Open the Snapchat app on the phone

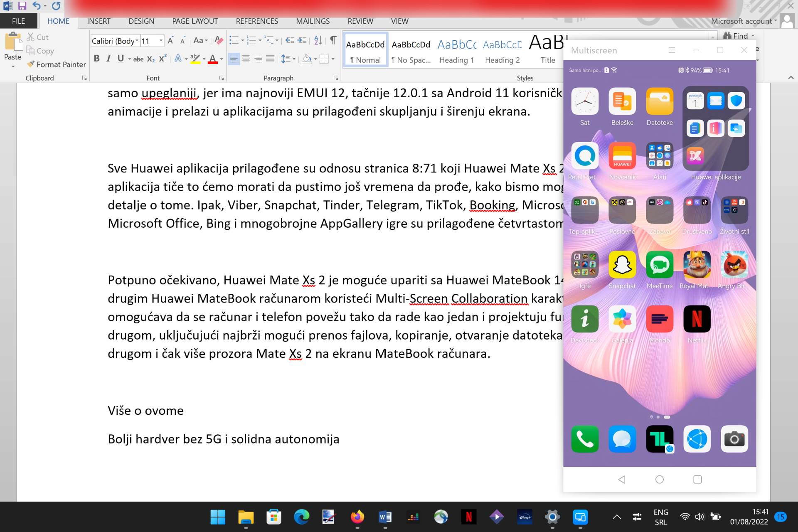(622, 265)
